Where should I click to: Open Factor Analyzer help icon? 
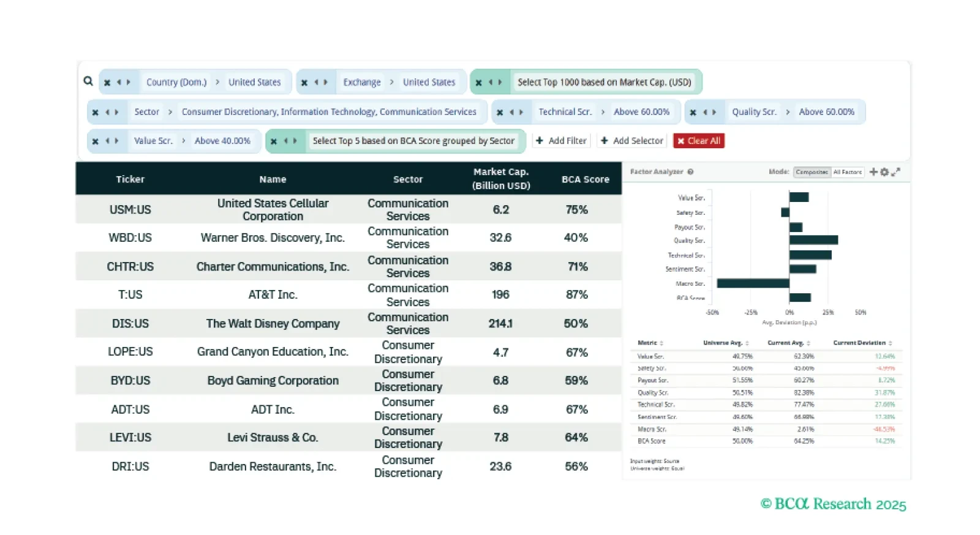point(690,172)
